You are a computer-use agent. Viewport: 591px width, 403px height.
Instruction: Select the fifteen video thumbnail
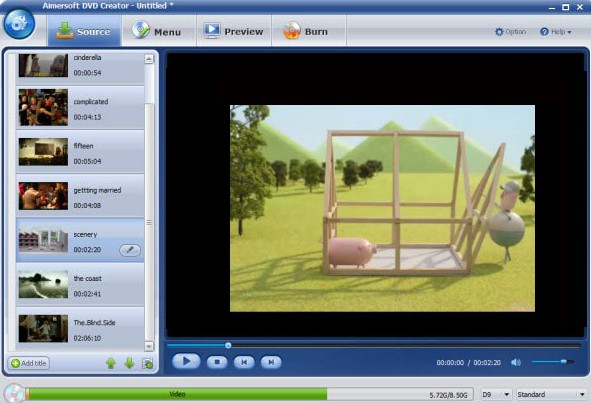click(43, 152)
